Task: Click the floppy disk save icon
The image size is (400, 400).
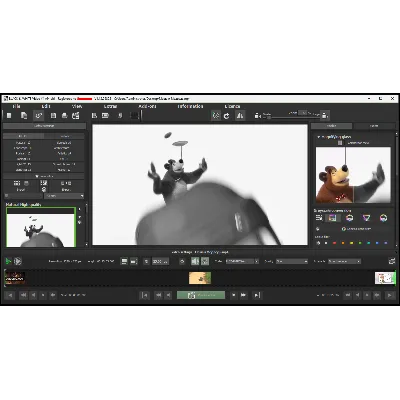Action: pyautogui.click(x=53, y=115)
